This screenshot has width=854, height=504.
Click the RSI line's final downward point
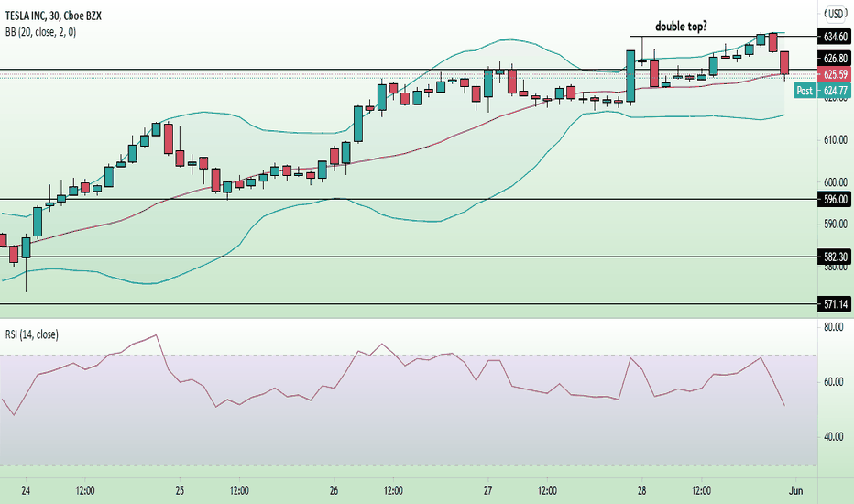[x=784, y=405]
